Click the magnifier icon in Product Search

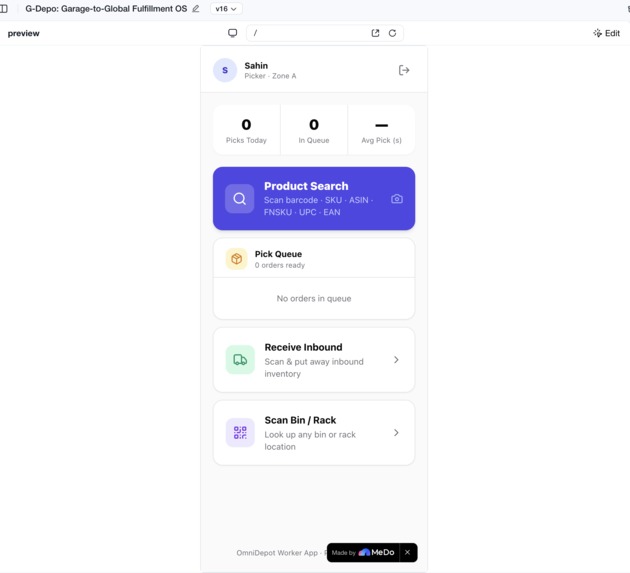pyautogui.click(x=239, y=199)
